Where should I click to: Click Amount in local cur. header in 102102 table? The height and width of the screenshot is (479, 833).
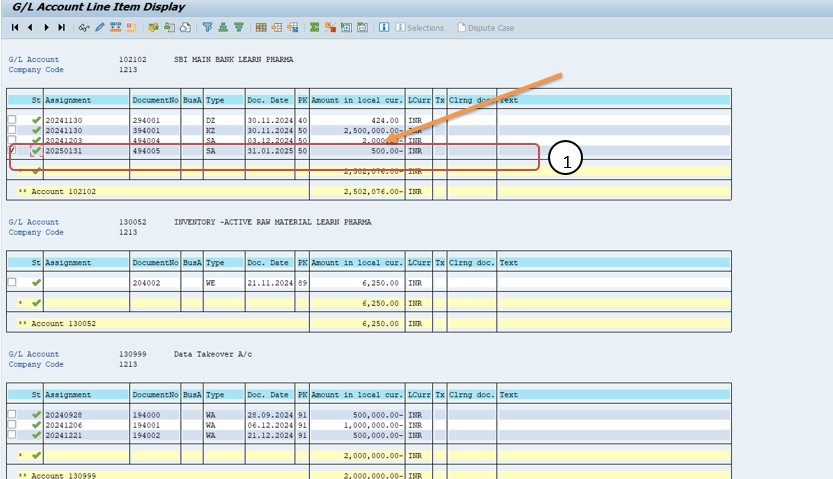(x=357, y=100)
